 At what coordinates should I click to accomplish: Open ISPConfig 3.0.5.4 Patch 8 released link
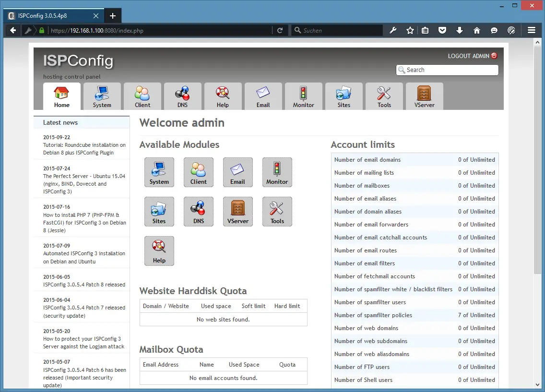84,285
